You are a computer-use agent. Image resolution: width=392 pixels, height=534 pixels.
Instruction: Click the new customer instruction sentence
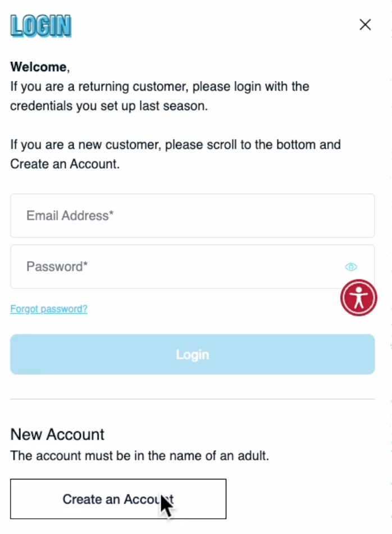pyautogui.click(x=175, y=154)
